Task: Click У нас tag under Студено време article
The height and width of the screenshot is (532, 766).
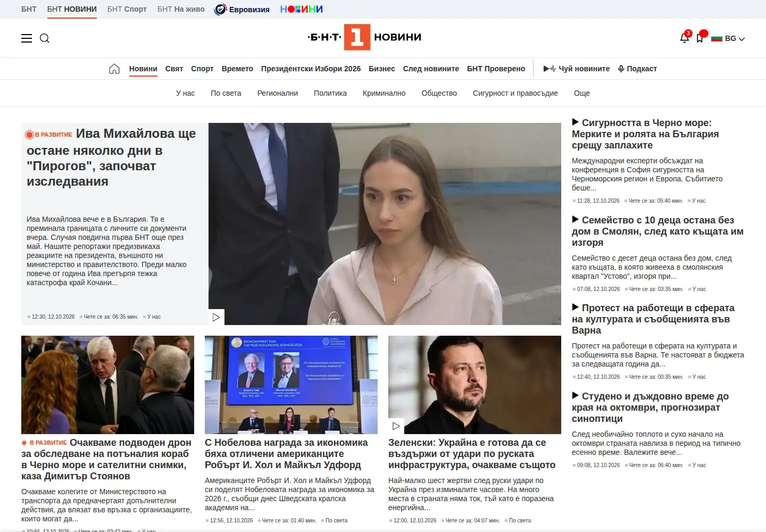Action: click(x=699, y=465)
